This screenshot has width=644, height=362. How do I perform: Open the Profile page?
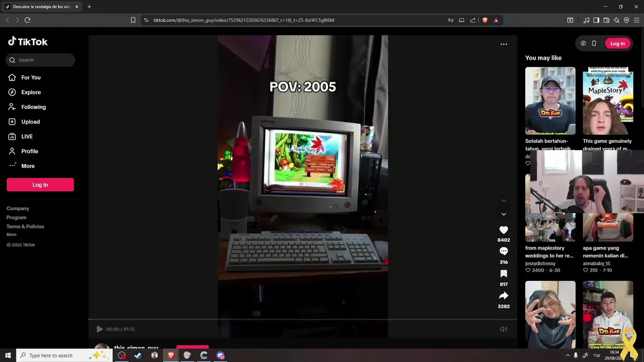click(29, 151)
